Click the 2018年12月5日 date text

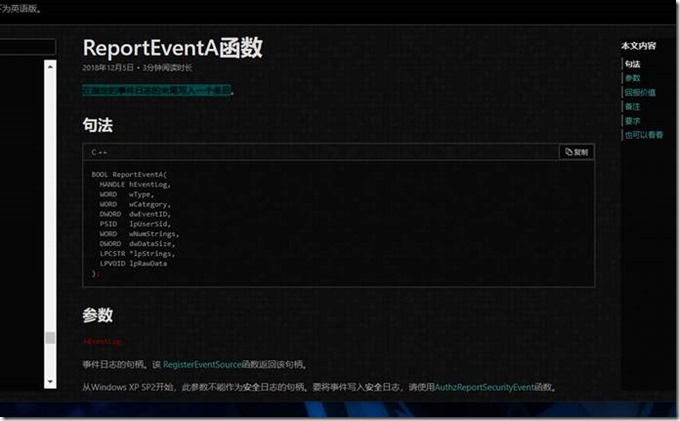(x=108, y=68)
